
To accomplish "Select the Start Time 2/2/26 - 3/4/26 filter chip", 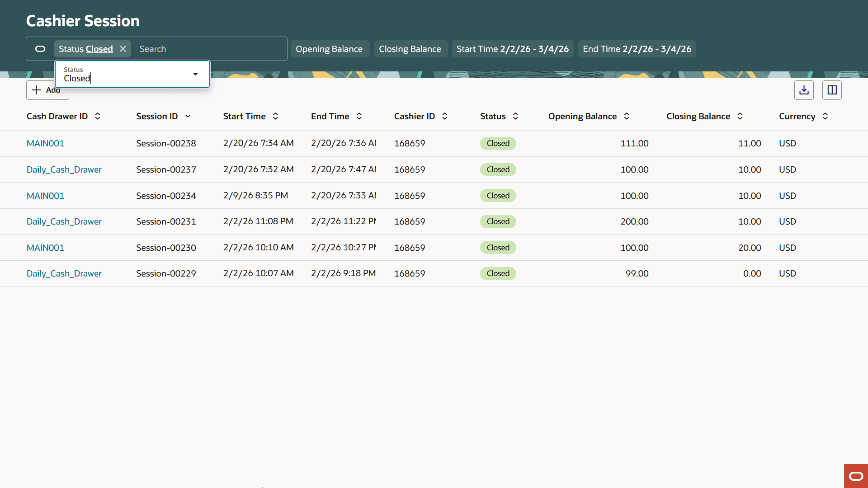I will pyautogui.click(x=513, y=49).
